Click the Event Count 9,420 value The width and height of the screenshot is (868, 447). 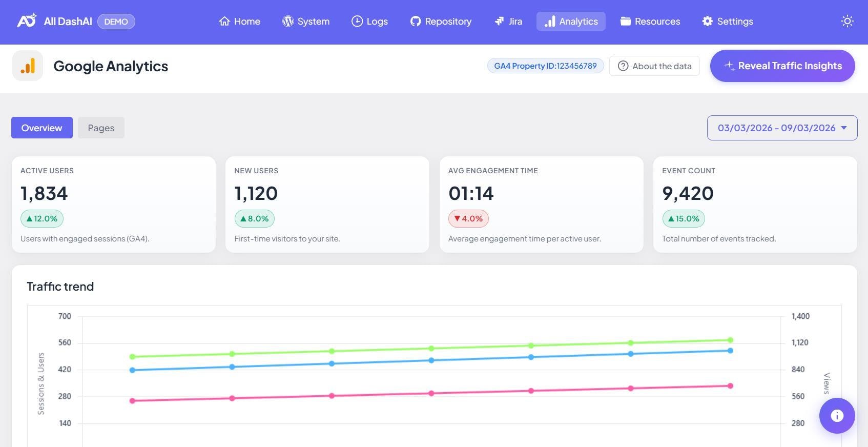[688, 193]
